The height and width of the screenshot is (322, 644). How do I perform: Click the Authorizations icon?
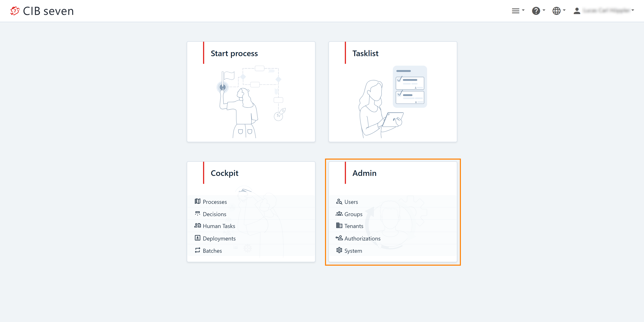pos(339,238)
